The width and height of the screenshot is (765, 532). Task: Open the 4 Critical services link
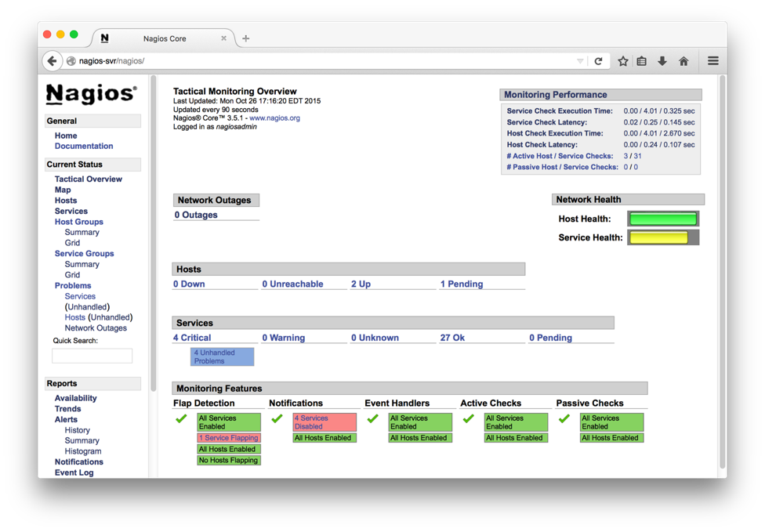click(192, 338)
